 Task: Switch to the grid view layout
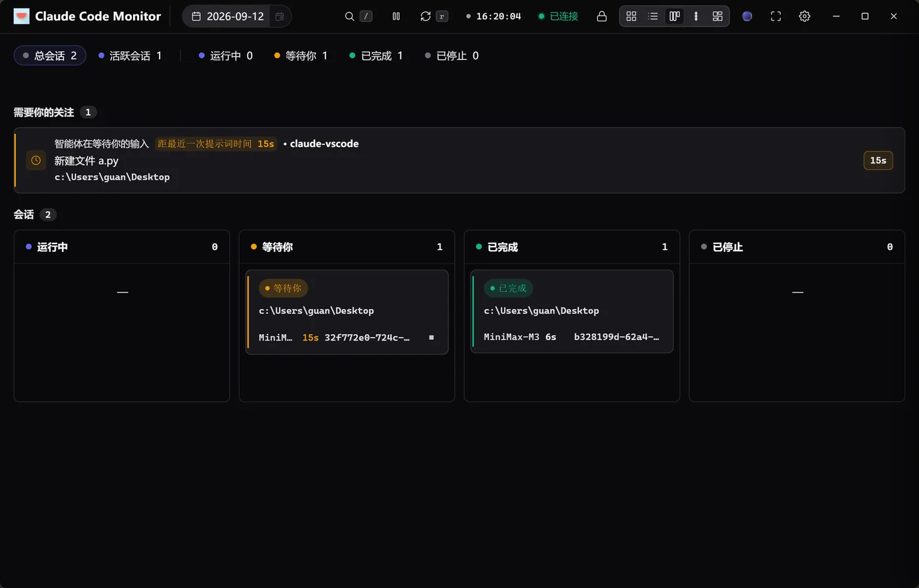631,16
